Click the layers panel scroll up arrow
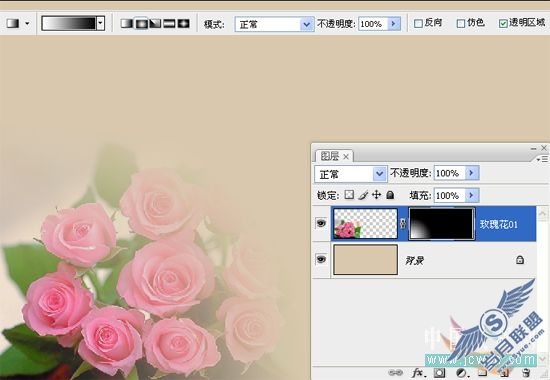The image size is (550, 380). click(x=542, y=214)
